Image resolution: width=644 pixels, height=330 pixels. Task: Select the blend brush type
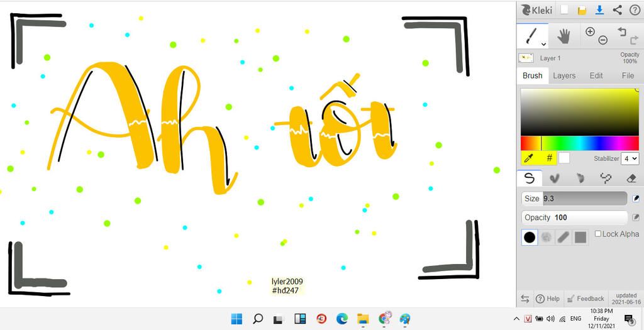click(x=555, y=178)
